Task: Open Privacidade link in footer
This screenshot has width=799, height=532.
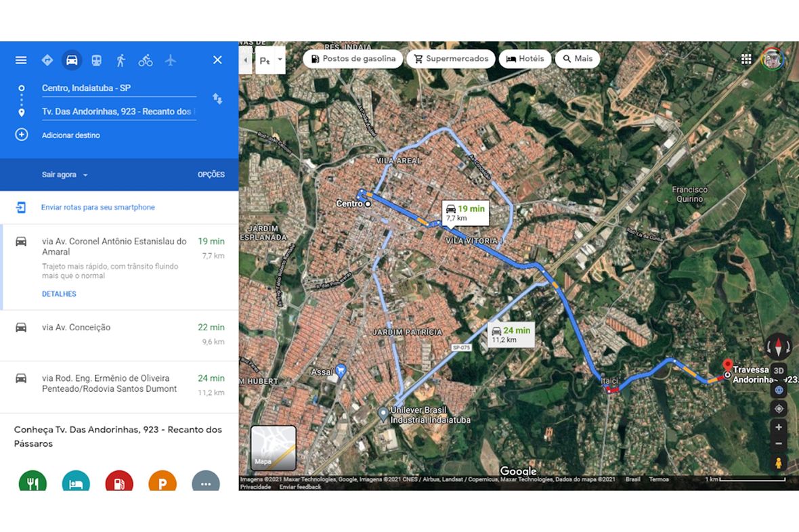Action: point(255,487)
